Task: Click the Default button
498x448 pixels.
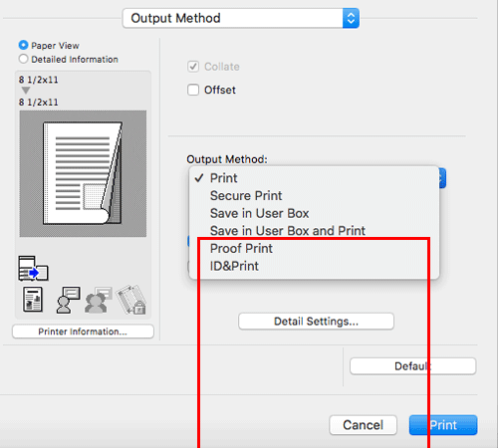Action: coord(413,366)
